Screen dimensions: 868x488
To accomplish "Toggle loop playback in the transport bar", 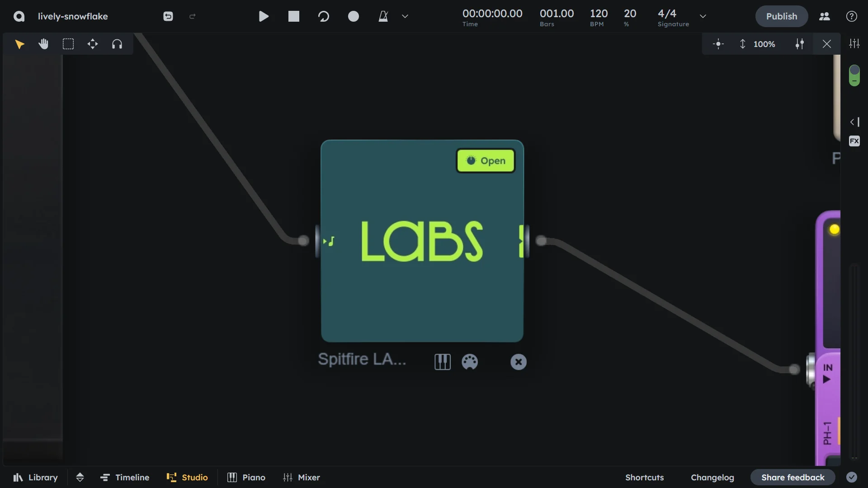I will point(324,16).
